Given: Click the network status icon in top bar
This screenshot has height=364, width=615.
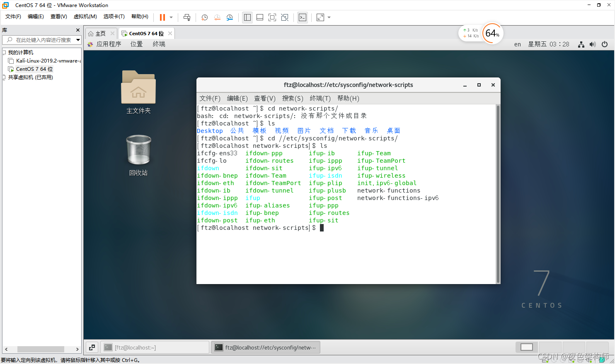Looking at the screenshot, I should [581, 44].
